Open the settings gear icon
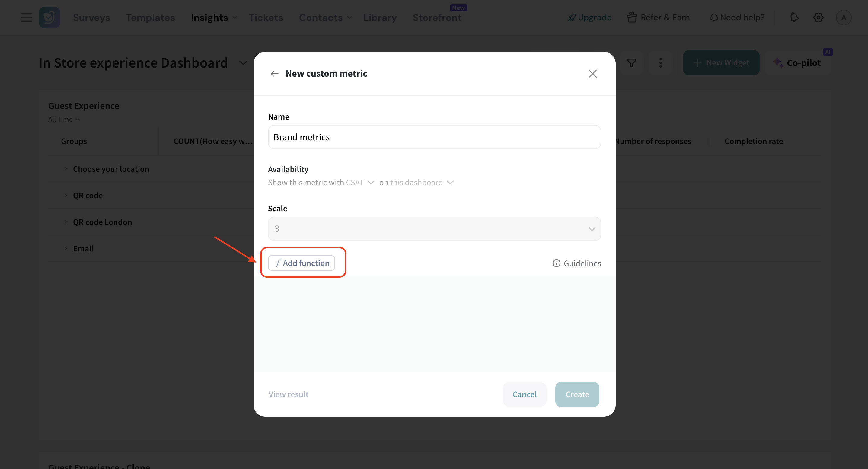The height and width of the screenshot is (469, 868). click(818, 18)
